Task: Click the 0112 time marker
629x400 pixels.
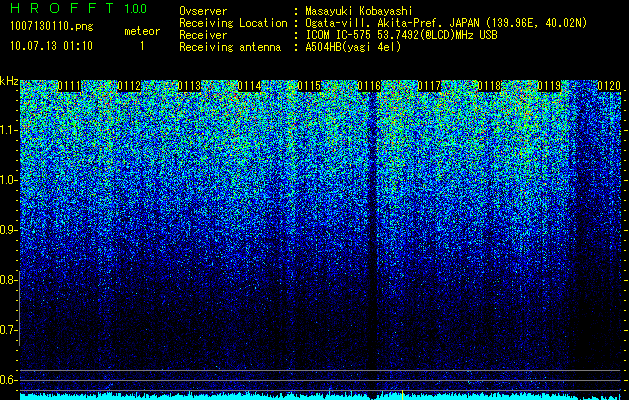Action: point(130,86)
